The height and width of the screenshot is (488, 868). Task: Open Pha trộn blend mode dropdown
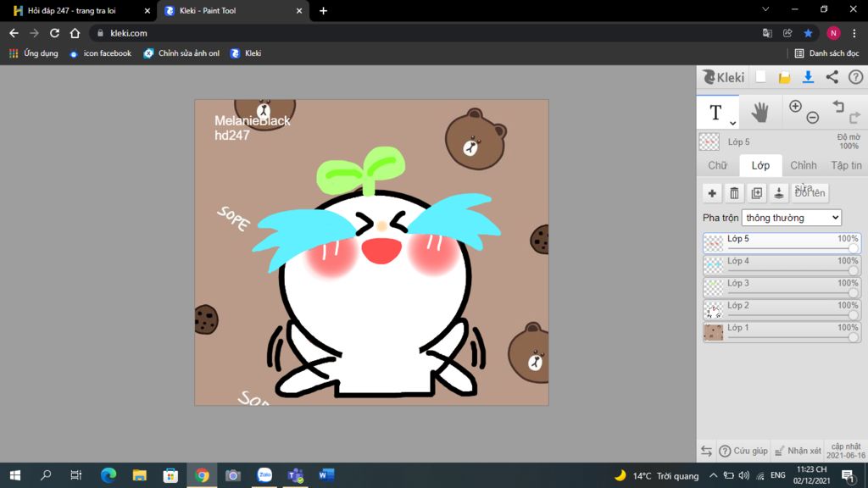click(792, 218)
